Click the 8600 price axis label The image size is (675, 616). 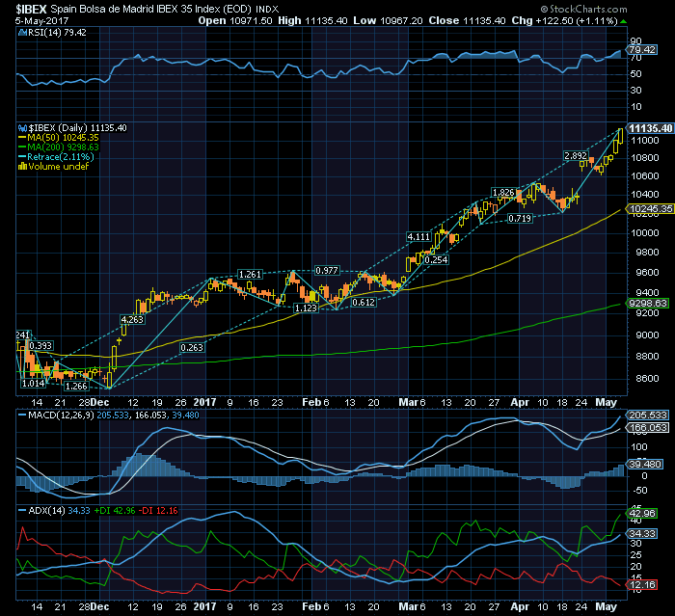point(647,379)
